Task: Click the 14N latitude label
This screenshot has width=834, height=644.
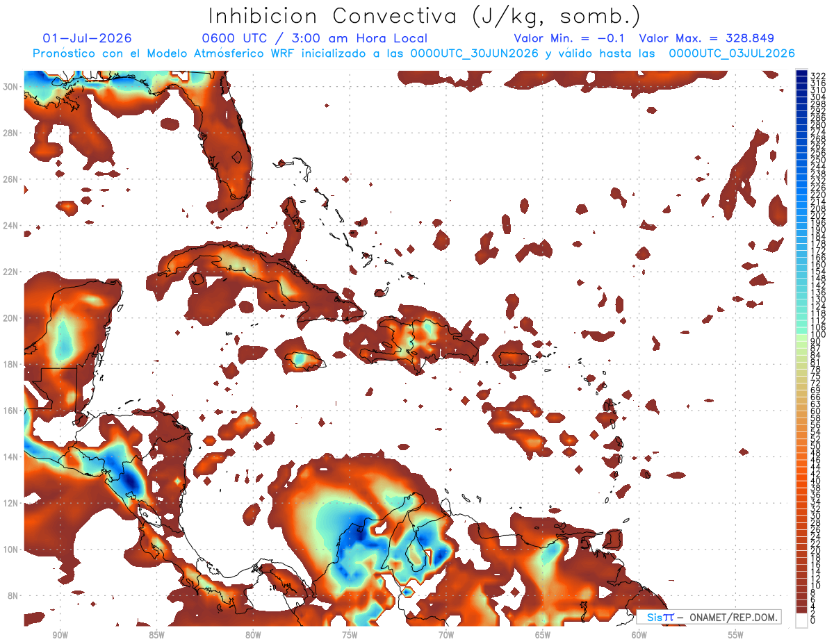Action: 12,457
